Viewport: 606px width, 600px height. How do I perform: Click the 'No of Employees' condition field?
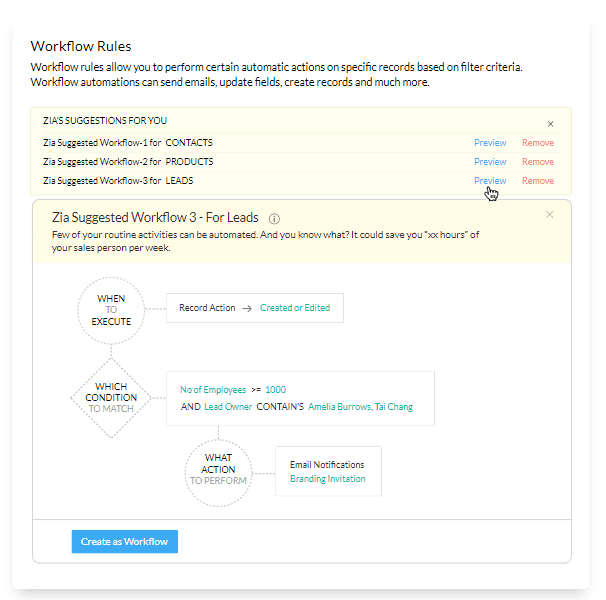click(x=213, y=390)
